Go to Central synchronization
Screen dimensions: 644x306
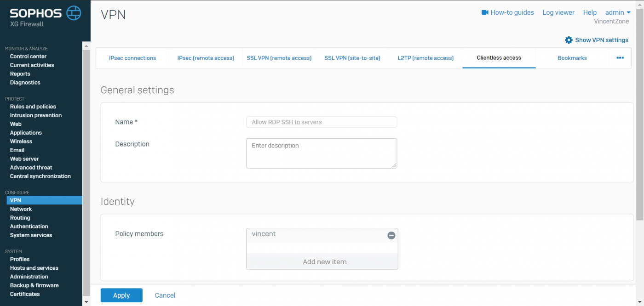click(x=40, y=176)
